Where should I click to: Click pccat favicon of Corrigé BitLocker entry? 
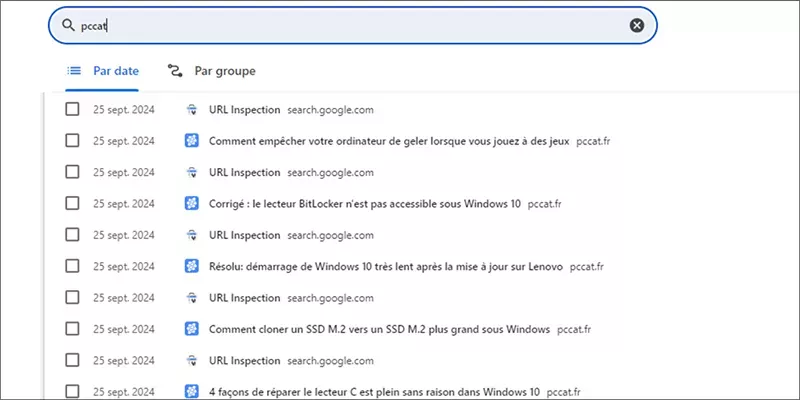pyautogui.click(x=191, y=204)
